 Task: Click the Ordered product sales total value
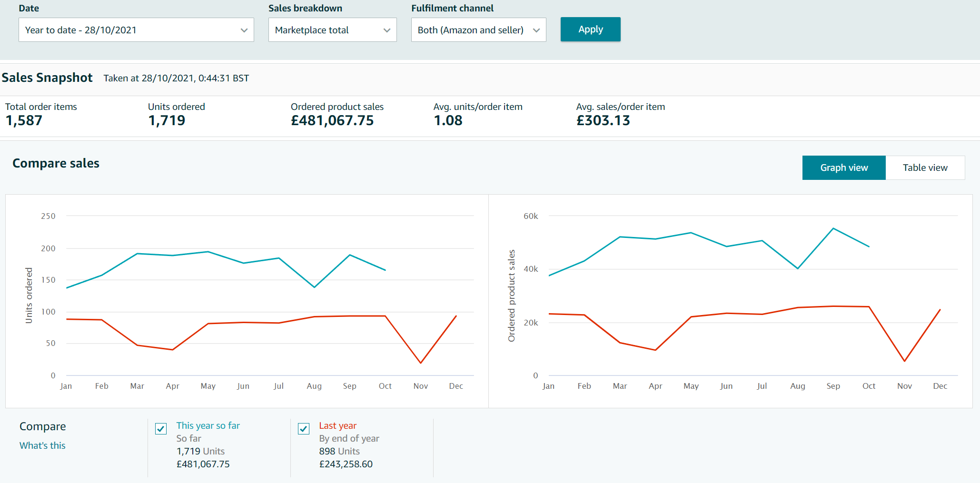[332, 121]
